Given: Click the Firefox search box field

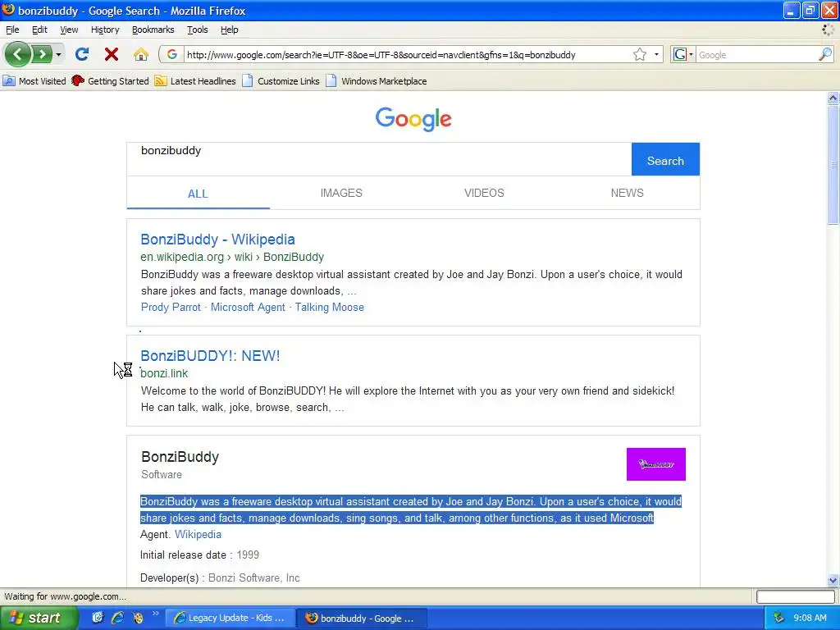Looking at the screenshot, I should pyautogui.click(x=756, y=55).
